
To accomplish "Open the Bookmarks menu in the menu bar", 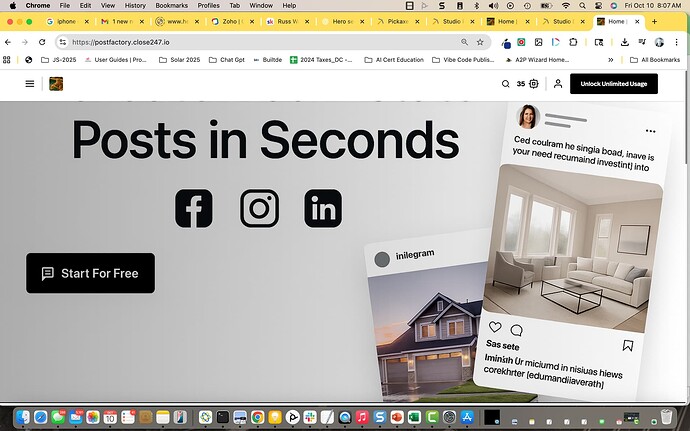I will pyautogui.click(x=172, y=6).
